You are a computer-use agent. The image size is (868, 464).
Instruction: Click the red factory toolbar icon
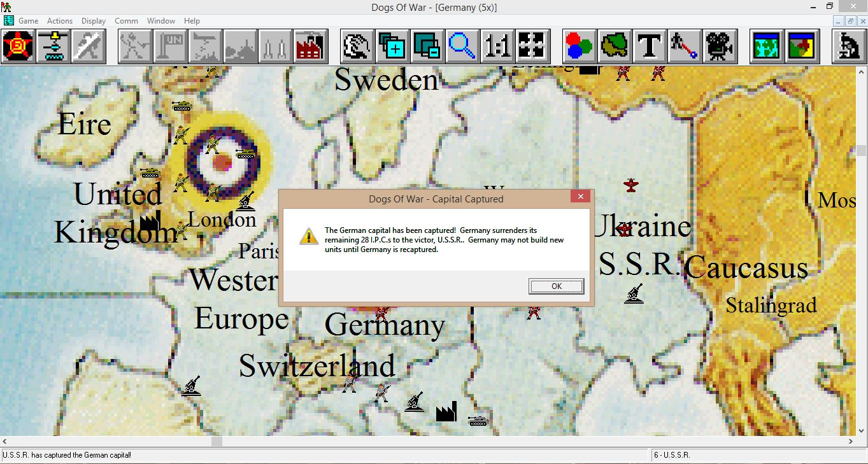[311, 46]
